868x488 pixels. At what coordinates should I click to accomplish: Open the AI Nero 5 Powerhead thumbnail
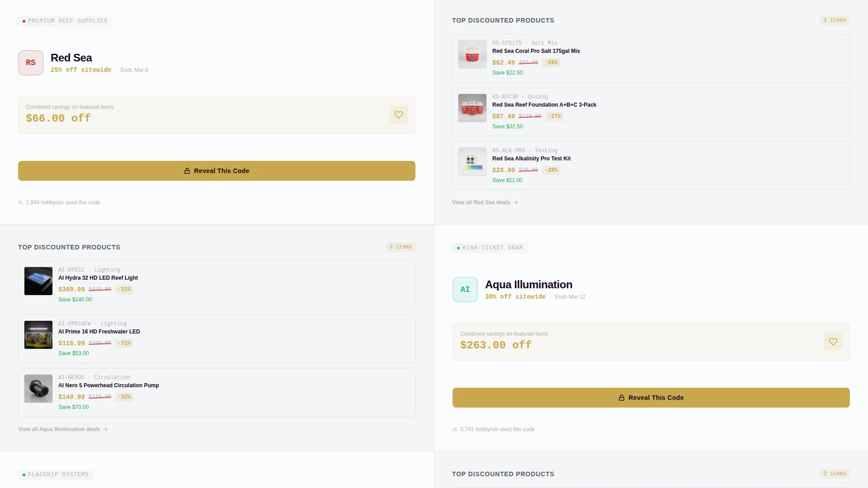(38, 389)
